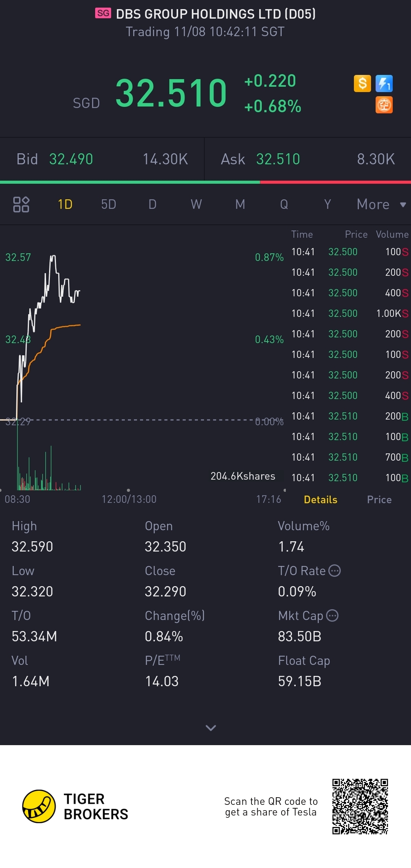Image resolution: width=411 pixels, height=868 pixels.
Task: Tap 'Scan the QR code' promo text
Action: tap(271, 806)
